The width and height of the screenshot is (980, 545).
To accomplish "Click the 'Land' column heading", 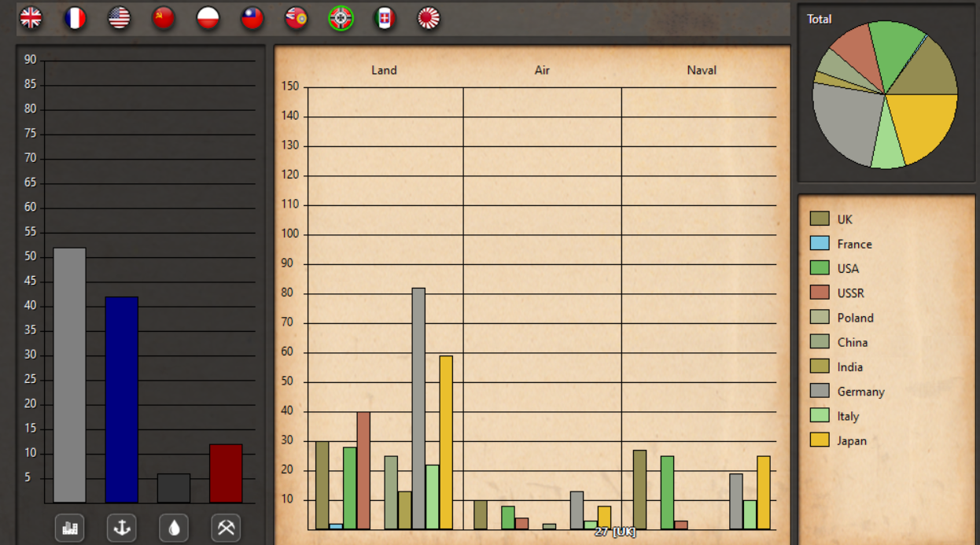I will coord(384,70).
